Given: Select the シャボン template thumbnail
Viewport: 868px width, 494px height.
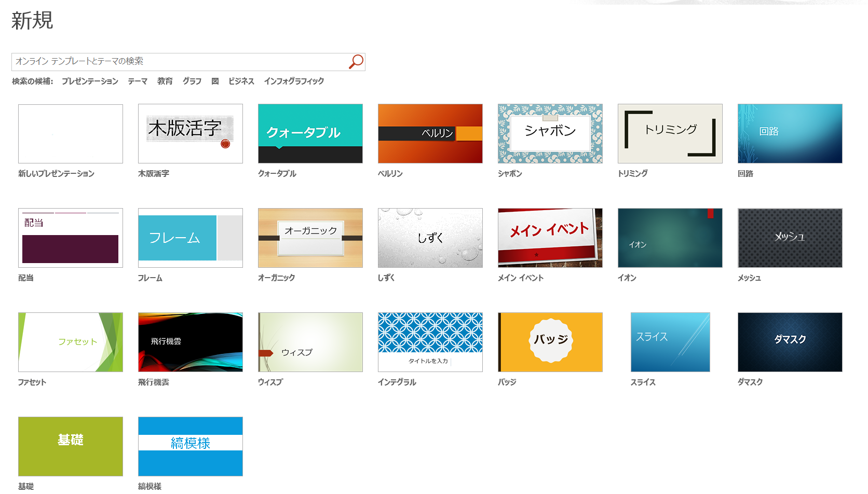Looking at the screenshot, I should point(550,134).
